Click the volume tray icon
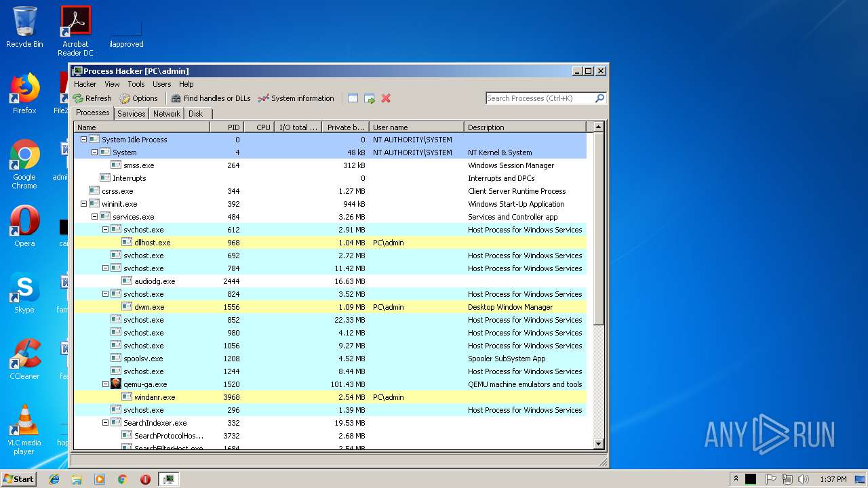 coord(804,479)
